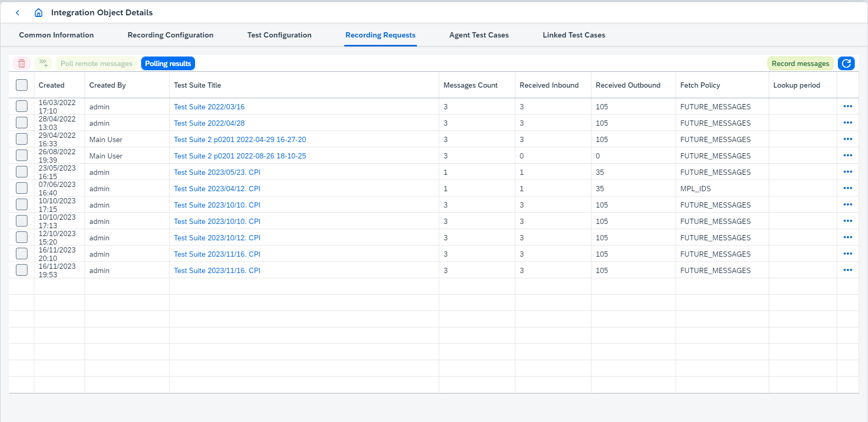Select the row created 12/10/2023 15:20
The width and height of the screenshot is (868, 422).
pos(22,237)
